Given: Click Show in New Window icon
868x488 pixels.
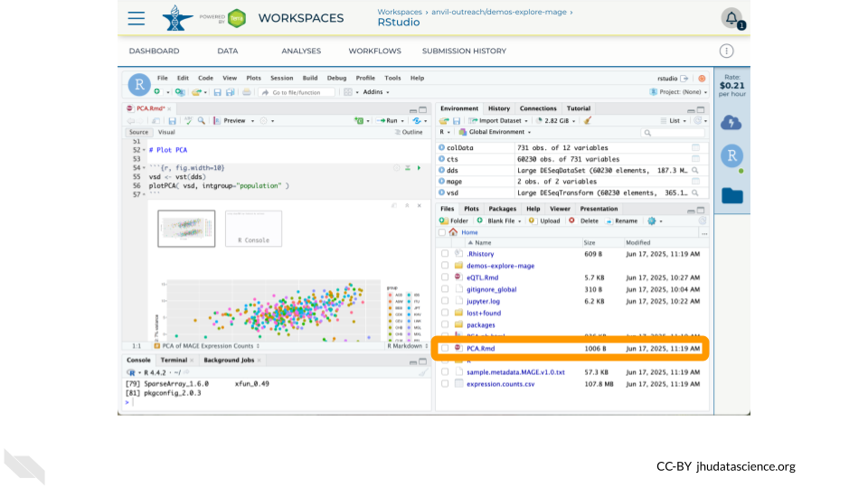Looking at the screenshot, I should click(156, 120).
